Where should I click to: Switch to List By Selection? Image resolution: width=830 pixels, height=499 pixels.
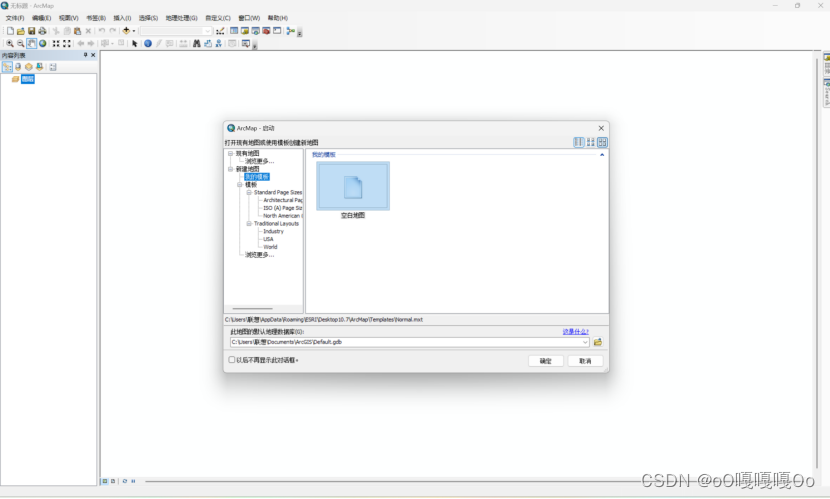pyautogui.click(x=39, y=67)
